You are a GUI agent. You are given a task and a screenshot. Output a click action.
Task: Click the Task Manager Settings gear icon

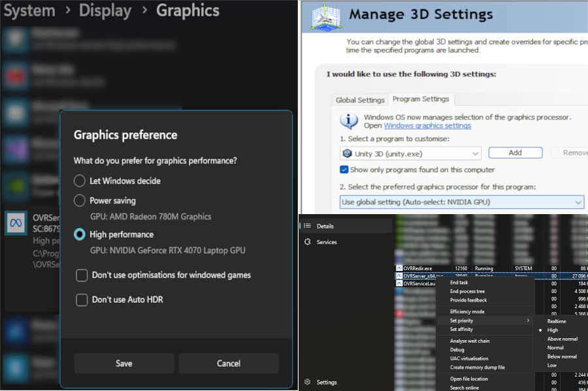(308, 382)
